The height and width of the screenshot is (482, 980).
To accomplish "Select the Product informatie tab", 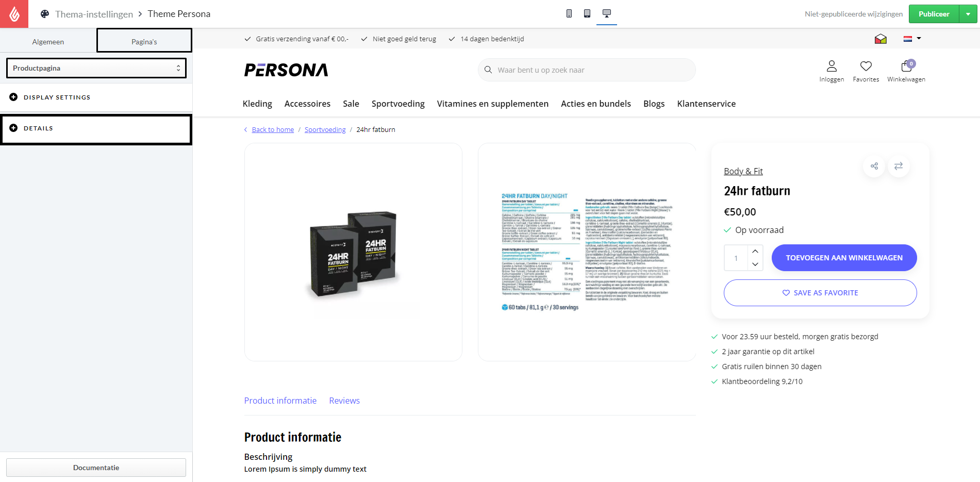I will (x=280, y=401).
